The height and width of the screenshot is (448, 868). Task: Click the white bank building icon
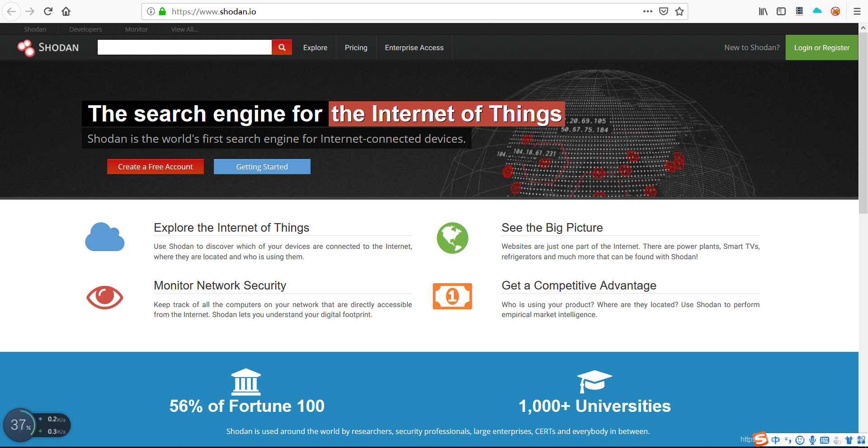coord(246,382)
